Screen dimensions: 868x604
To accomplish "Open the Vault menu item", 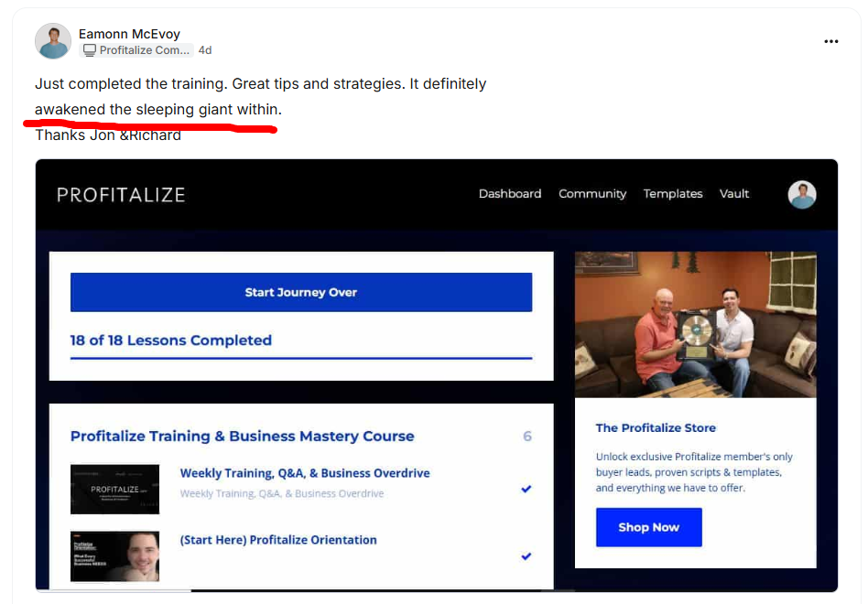I will [x=734, y=194].
